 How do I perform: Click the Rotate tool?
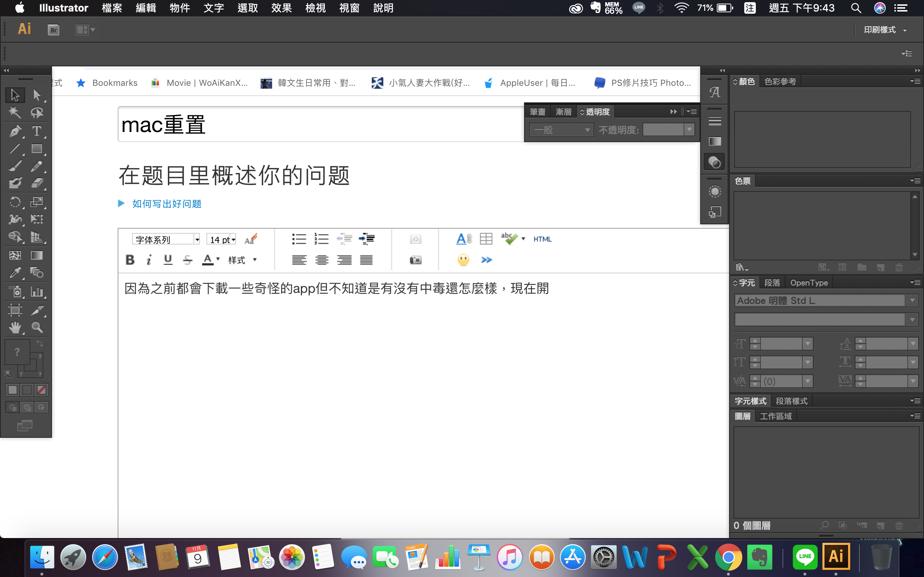[15, 202]
